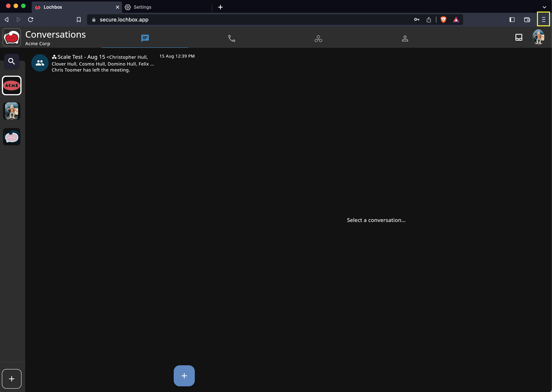Open the Conversations chat tab icon

[x=145, y=38]
